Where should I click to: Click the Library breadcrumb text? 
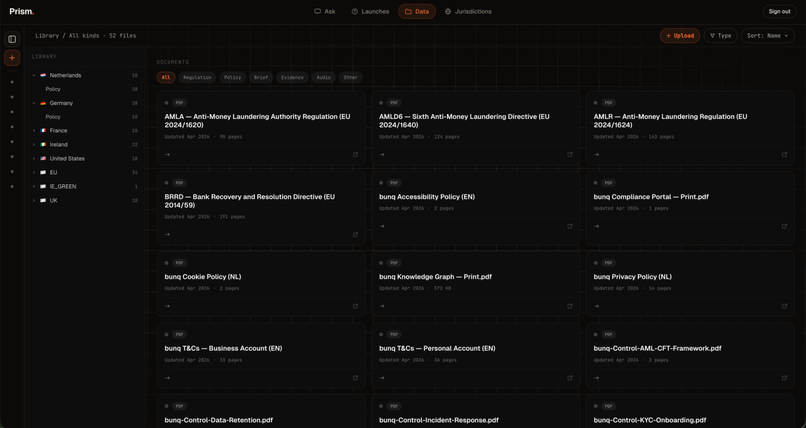point(47,36)
